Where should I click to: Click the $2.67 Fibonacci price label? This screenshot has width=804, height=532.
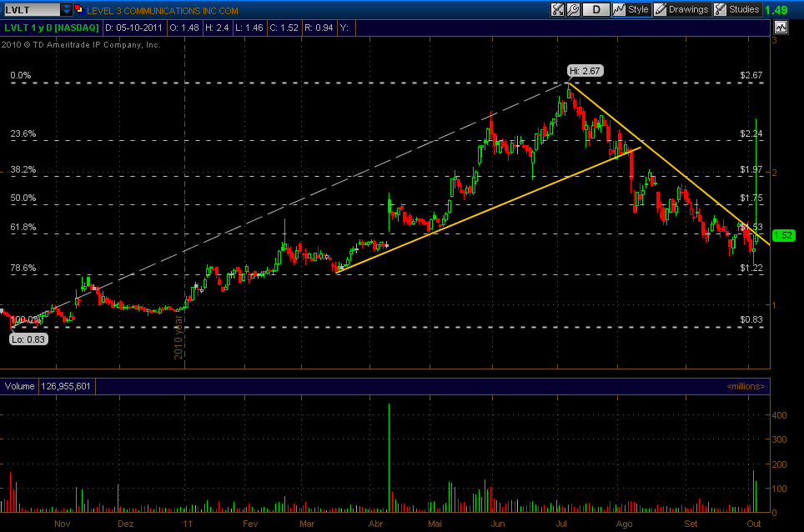(751, 75)
